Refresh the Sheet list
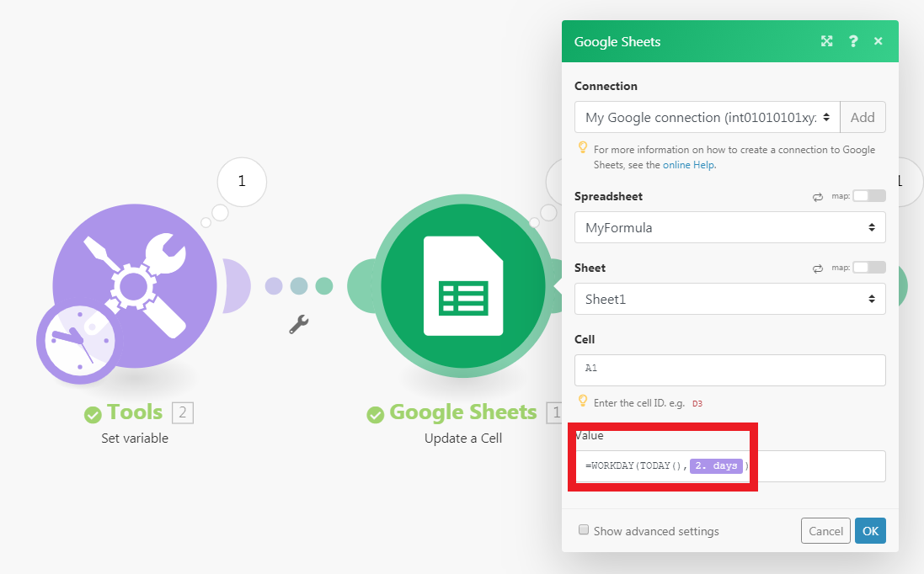This screenshot has width=924, height=574. tap(817, 268)
